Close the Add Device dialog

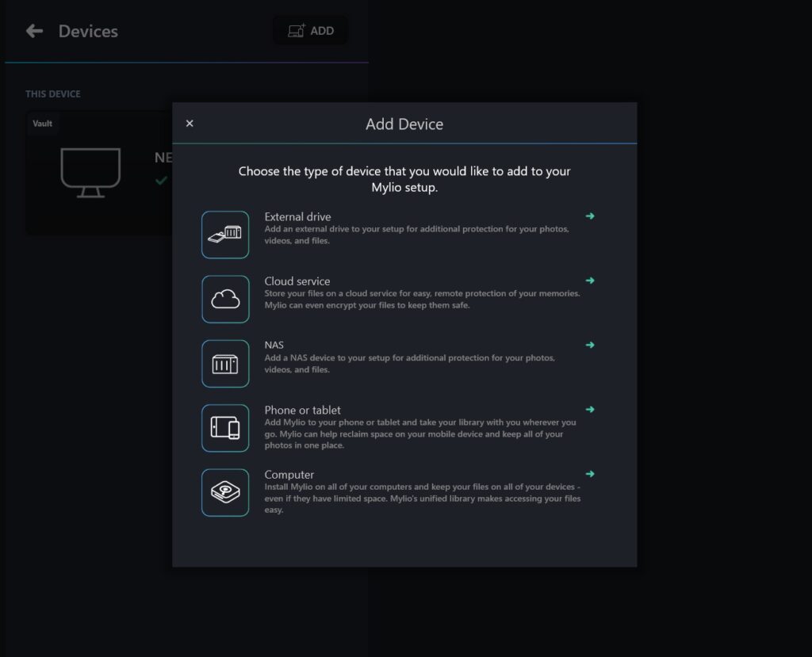click(190, 124)
